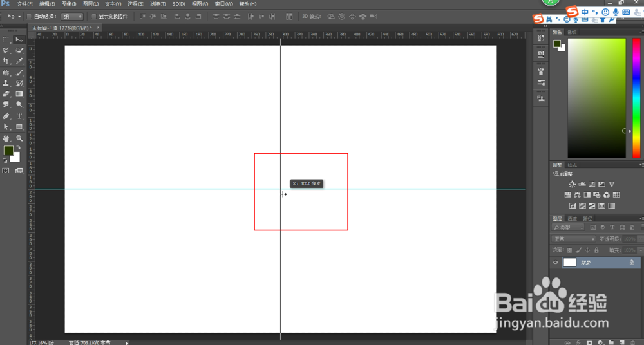The height and width of the screenshot is (345, 644).
Task: Change the screen mode
Action: click(19, 171)
